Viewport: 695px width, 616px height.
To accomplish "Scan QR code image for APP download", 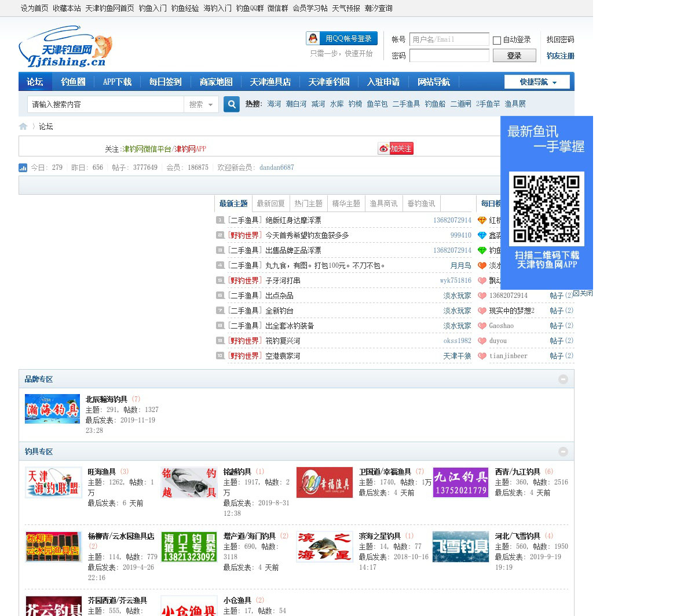I will pyautogui.click(x=546, y=209).
